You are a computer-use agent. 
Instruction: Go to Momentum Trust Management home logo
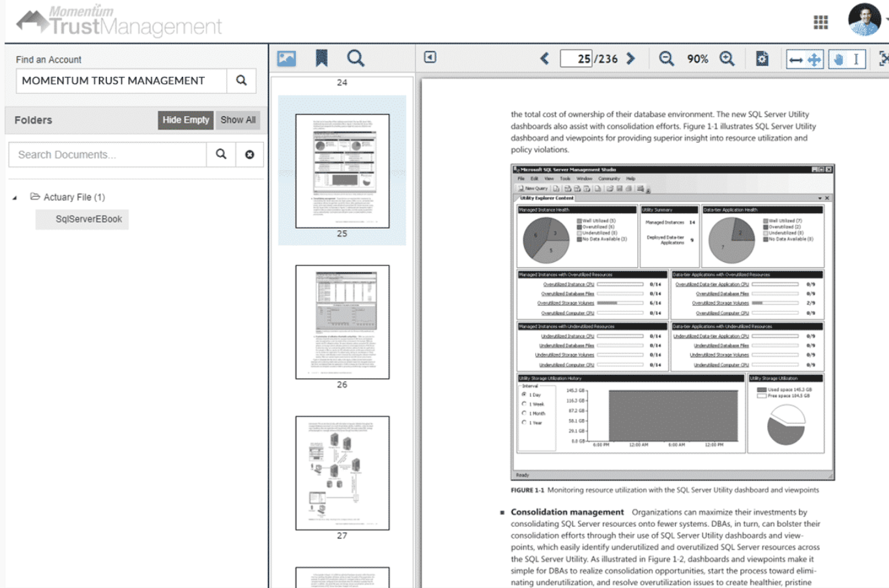[119, 21]
